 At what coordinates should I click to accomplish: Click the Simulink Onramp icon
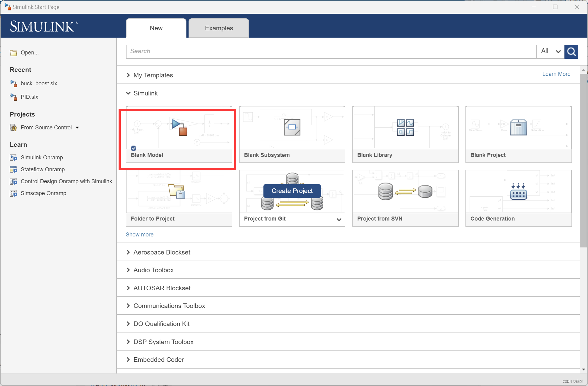(x=13, y=158)
